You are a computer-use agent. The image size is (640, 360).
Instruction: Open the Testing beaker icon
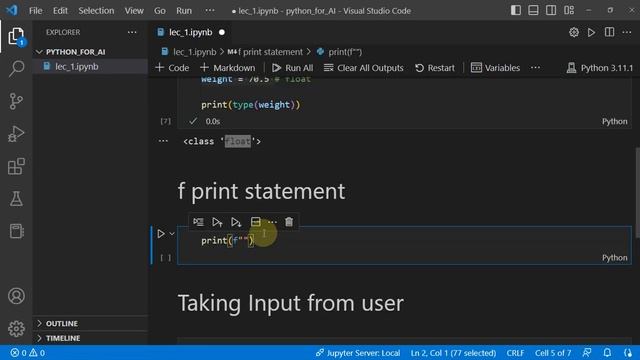click(16, 199)
